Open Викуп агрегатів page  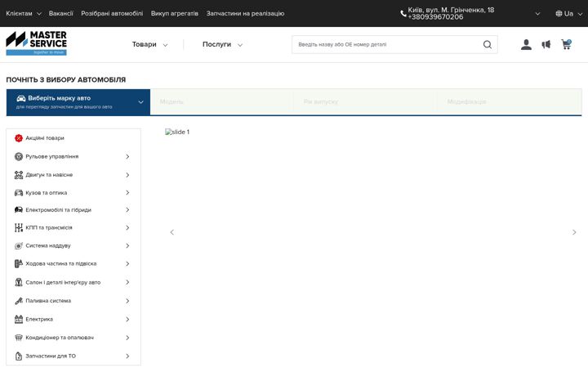tap(175, 14)
